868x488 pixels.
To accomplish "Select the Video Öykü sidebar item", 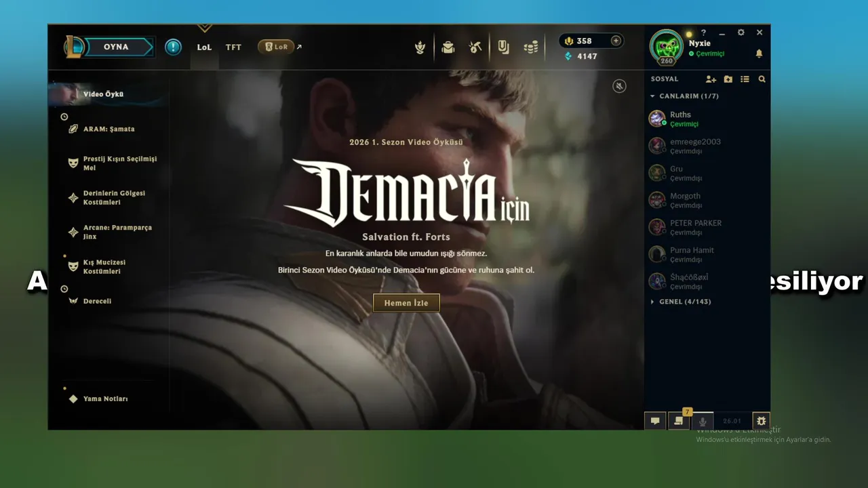I will (x=108, y=94).
